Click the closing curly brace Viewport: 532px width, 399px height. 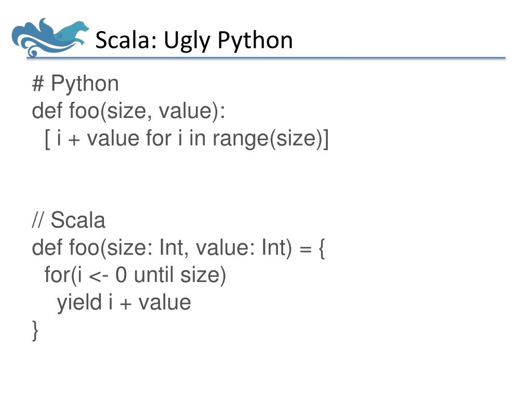tap(35, 330)
